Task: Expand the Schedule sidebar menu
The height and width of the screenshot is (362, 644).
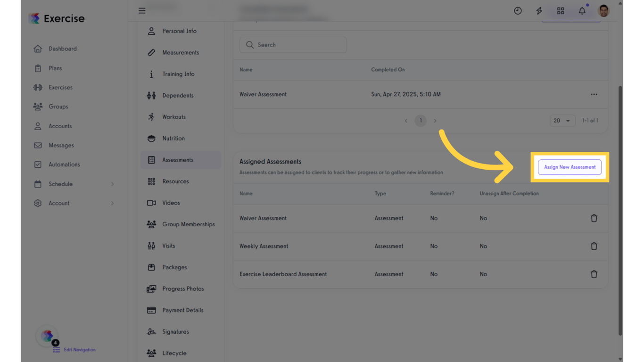Action: (x=59, y=184)
